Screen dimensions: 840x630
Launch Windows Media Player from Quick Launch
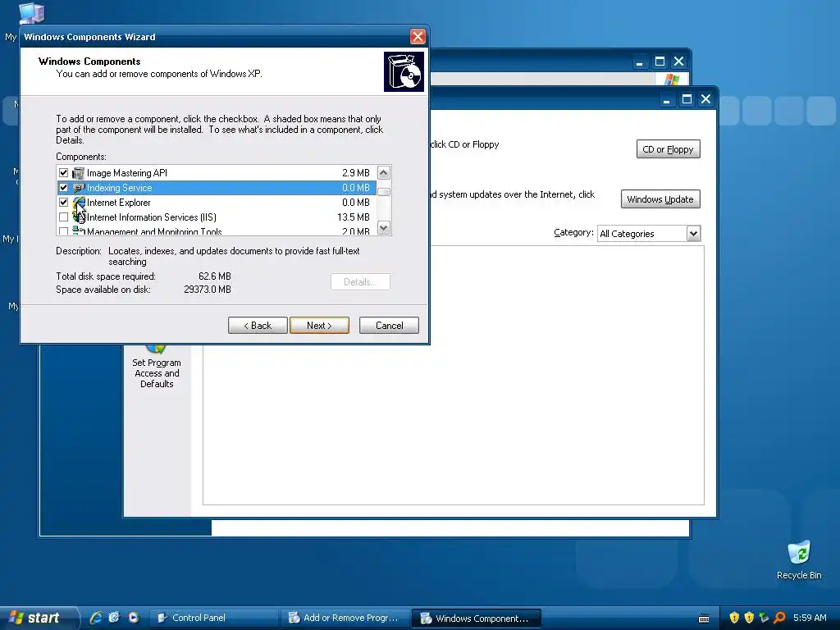pyautogui.click(x=134, y=618)
